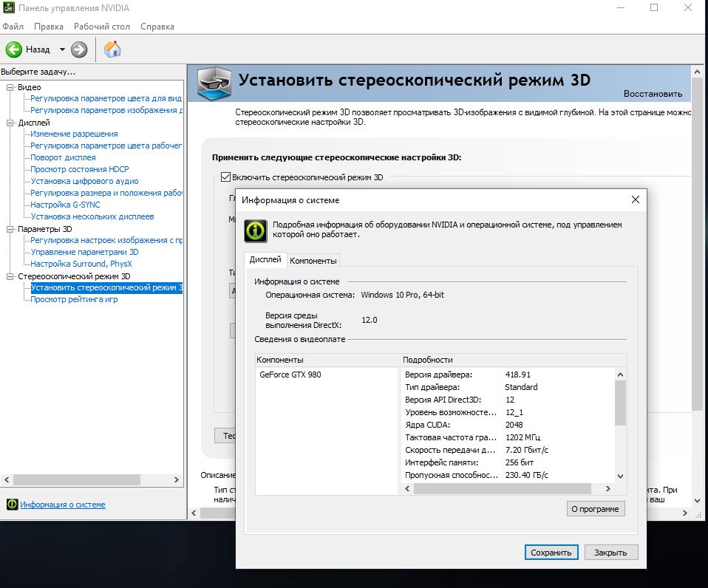Viewport: 708px width, 588px height.
Task: Click the Ядра CUDA row
Action: coord(507,425)
